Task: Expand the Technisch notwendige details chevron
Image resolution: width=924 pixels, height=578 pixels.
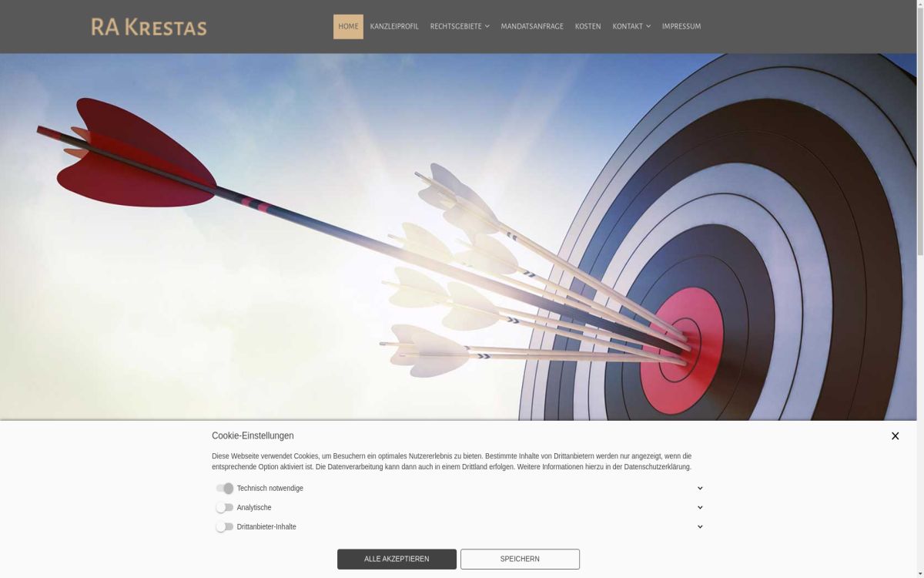Action: [x=699, y=488]
